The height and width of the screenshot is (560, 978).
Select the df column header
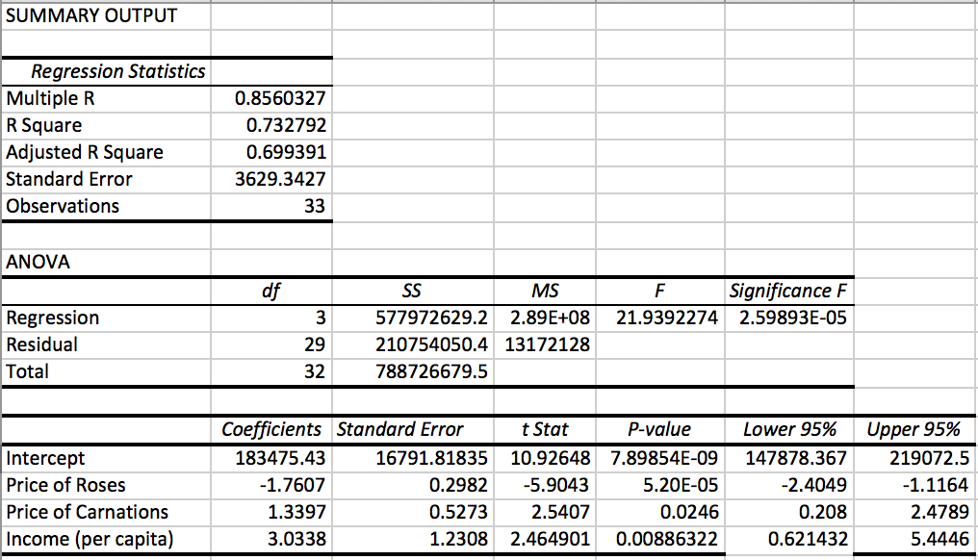point(270,291)
